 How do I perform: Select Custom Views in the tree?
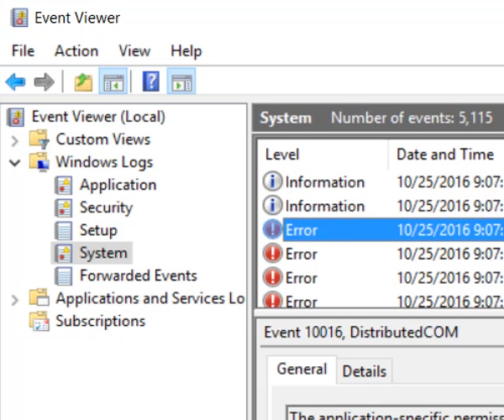[x=103, y=139]
